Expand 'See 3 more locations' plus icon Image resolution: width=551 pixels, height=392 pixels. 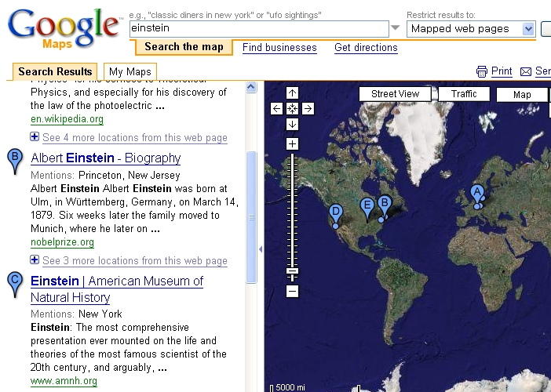[x=35, y=260]
